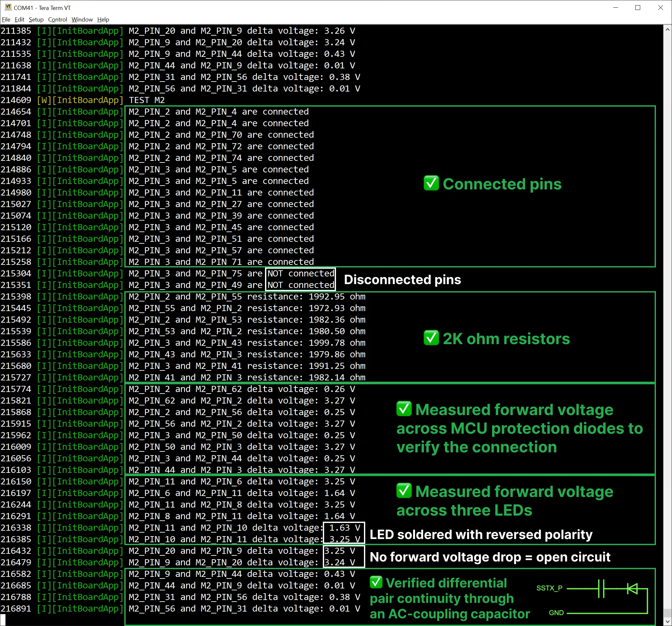
Task: Open the Window menu
Action: (x=82, y=20)
